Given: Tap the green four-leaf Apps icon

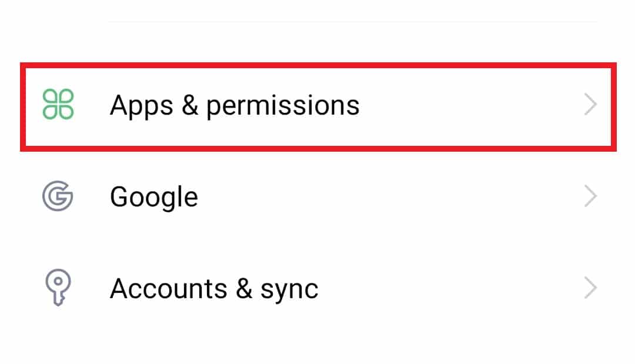Looking at the screenshot, I should [x=58, y=105].
